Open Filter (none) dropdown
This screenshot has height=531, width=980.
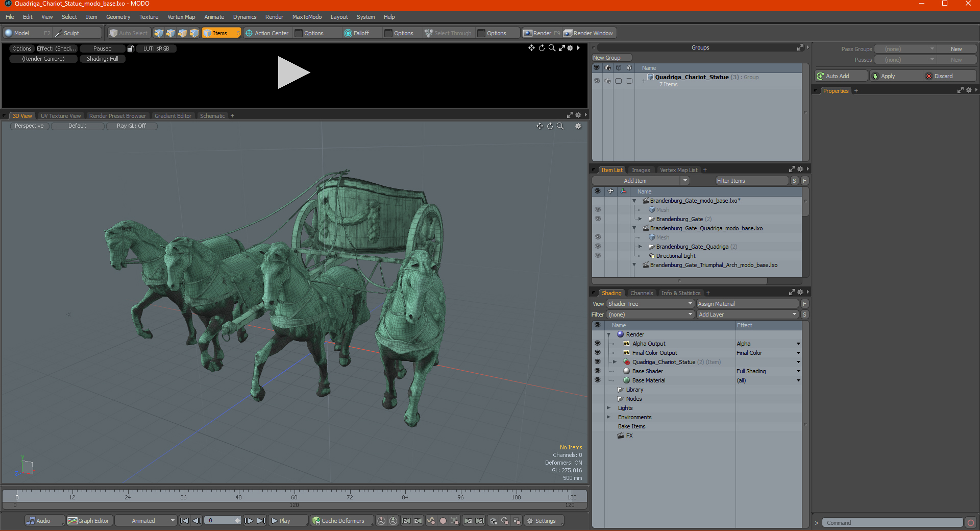tap(650, 315)
